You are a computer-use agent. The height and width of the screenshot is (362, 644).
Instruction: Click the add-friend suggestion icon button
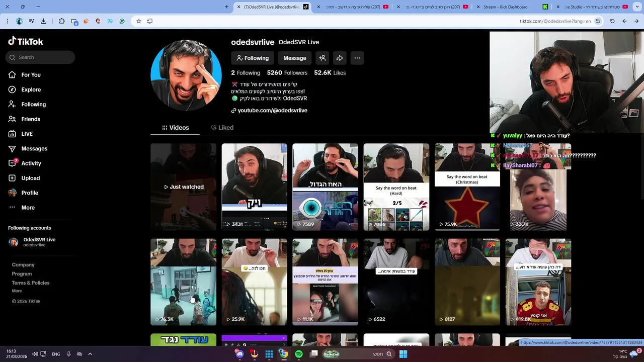point(323,58)
